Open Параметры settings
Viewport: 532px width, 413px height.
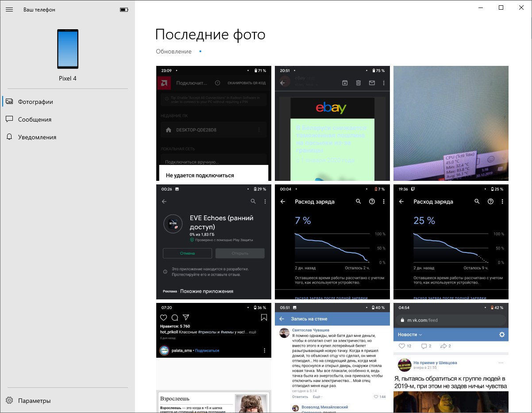(67, 401)
